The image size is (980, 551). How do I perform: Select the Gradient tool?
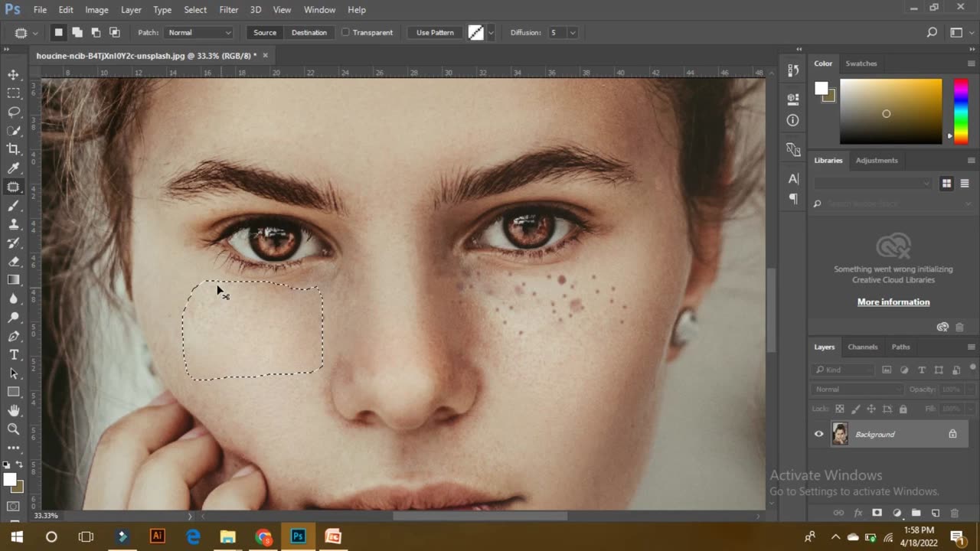(14, 280)
